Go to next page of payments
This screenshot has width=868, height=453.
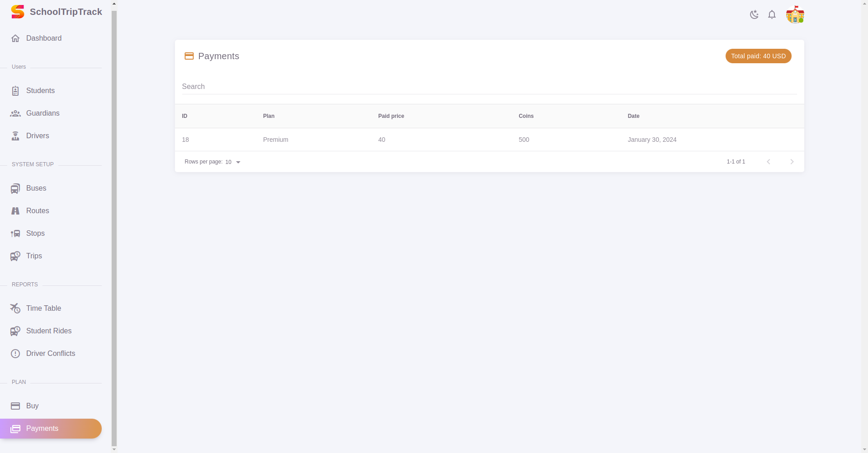[792, 161]
